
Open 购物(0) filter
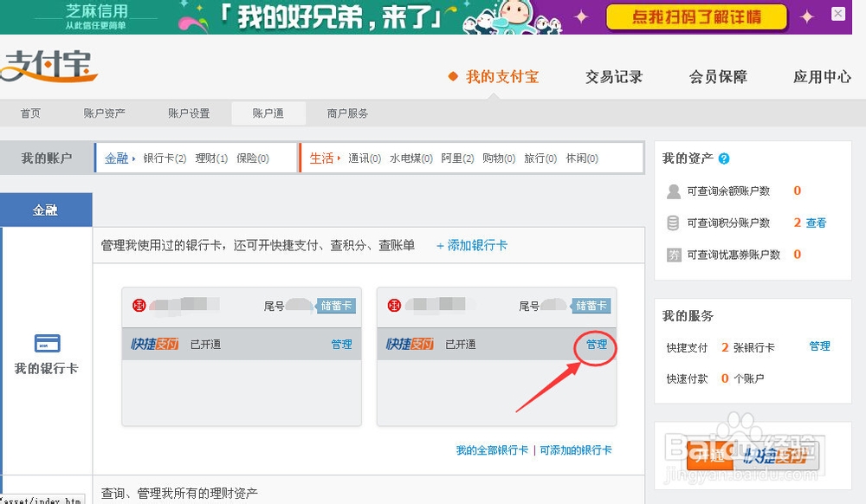point(499,158)
